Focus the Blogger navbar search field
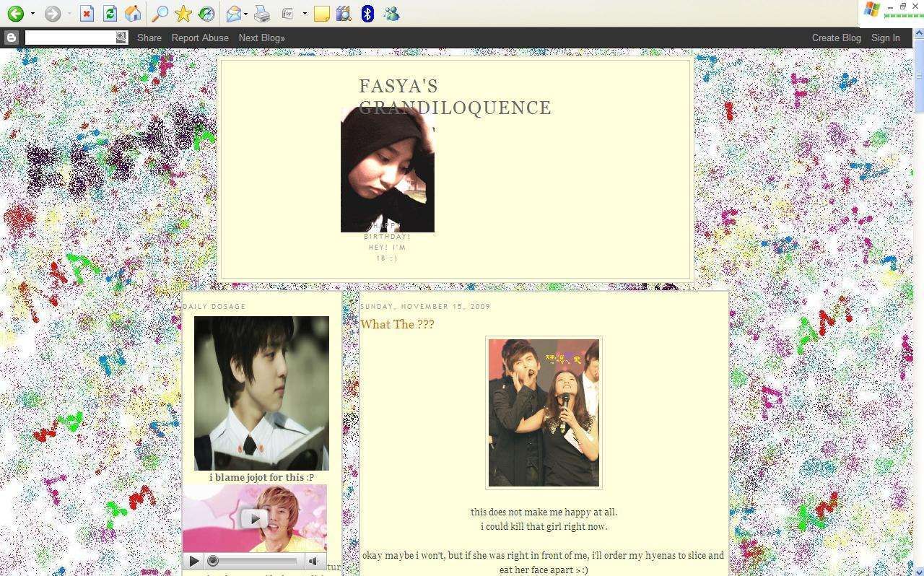This screenshot has width=924, height=576. (x=71, y=38)
